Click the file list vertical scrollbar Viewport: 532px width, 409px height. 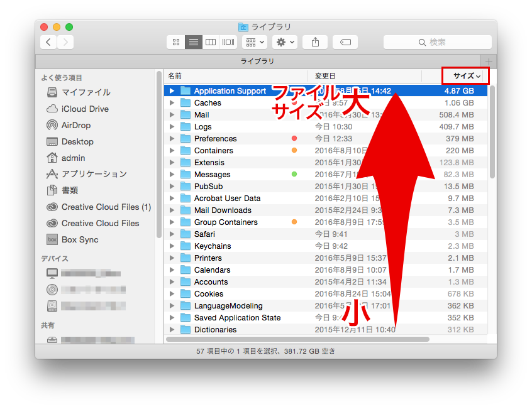pos(492,132)
